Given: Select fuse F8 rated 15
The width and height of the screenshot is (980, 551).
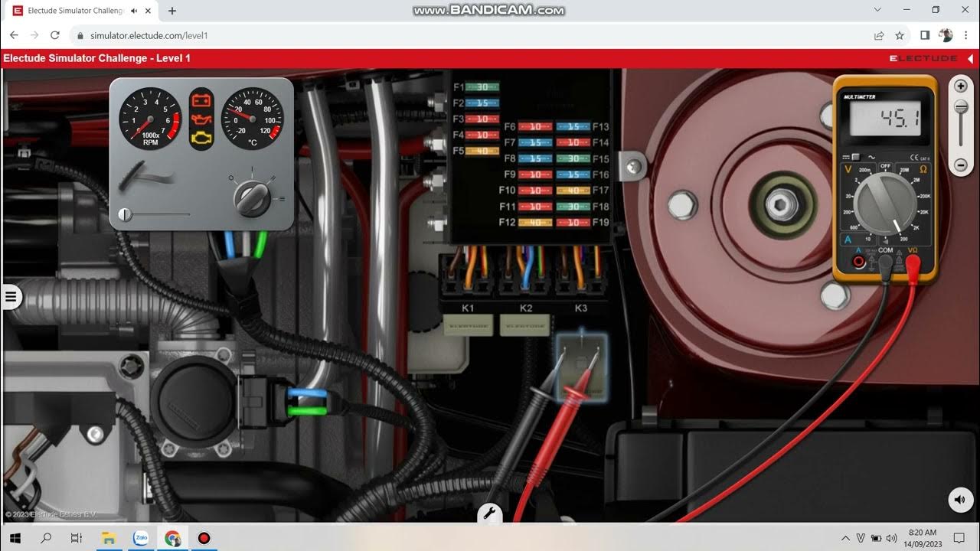Looking at the screenshot, I should pos(535,159).
